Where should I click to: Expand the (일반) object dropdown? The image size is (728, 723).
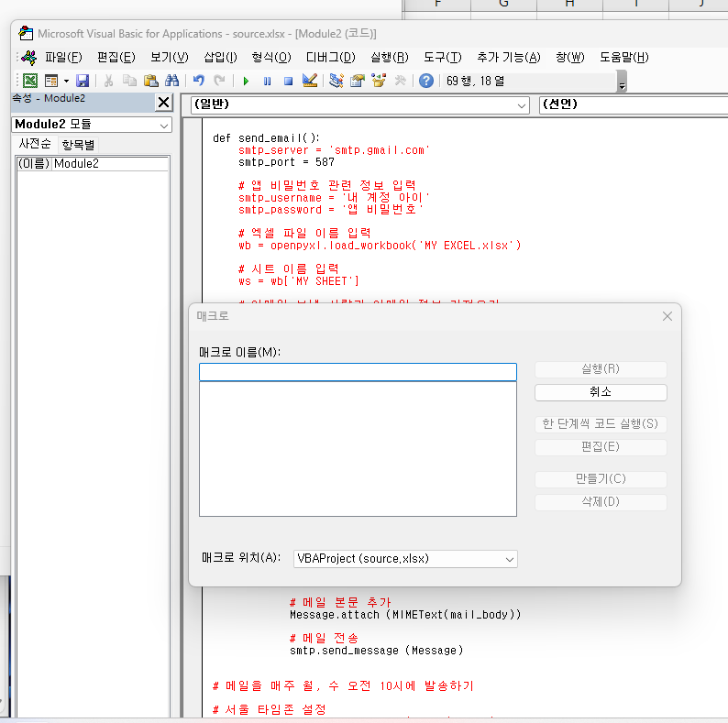click(522, 105)
